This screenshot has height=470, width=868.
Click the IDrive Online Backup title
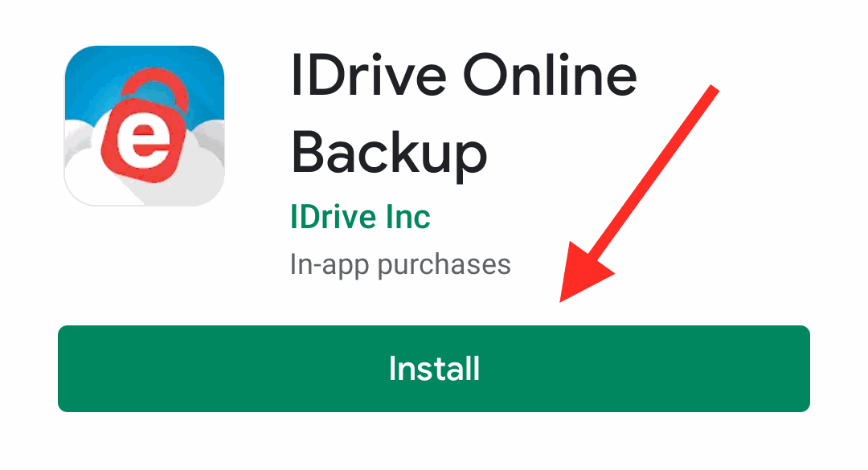pos(464,115)
